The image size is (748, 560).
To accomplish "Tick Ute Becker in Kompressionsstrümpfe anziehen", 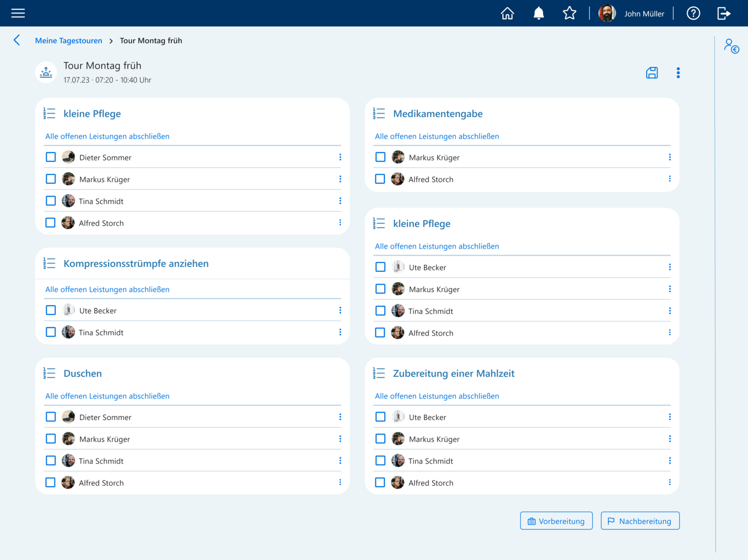I will tap(51, 310).
